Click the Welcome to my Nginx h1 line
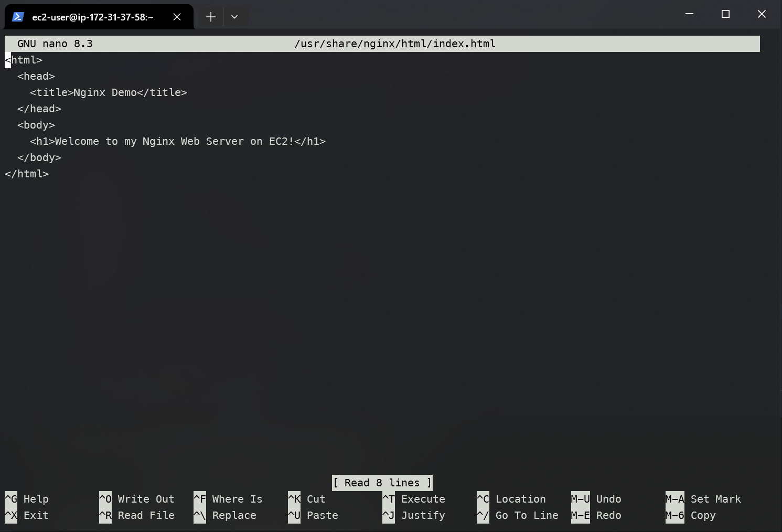The image size is (782, 532). click(x=178, y=141)
